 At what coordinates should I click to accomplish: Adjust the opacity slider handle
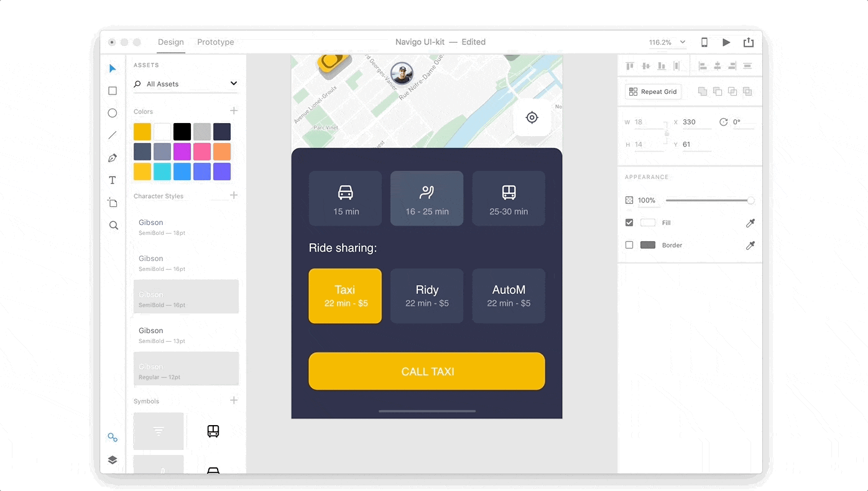[x=750, y=200]
